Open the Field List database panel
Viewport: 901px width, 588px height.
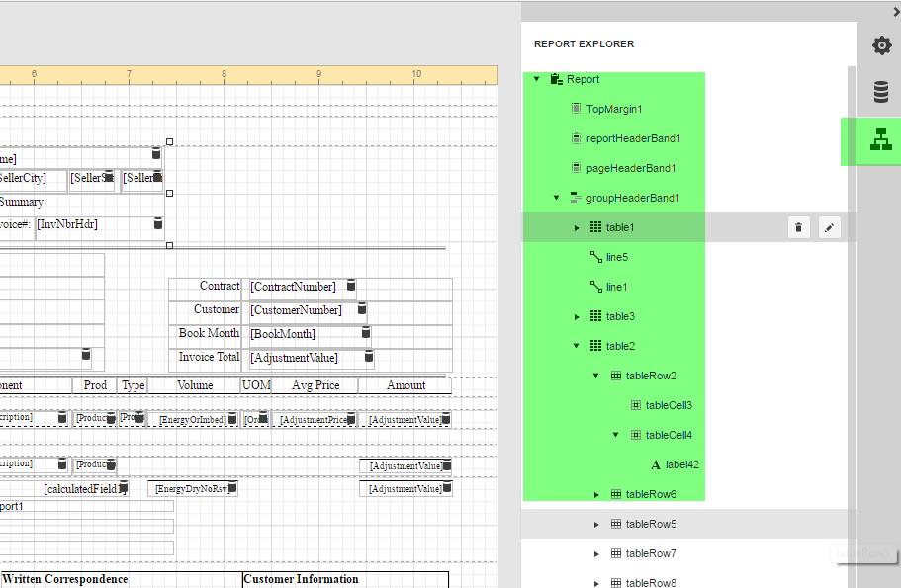pos(880,93)
